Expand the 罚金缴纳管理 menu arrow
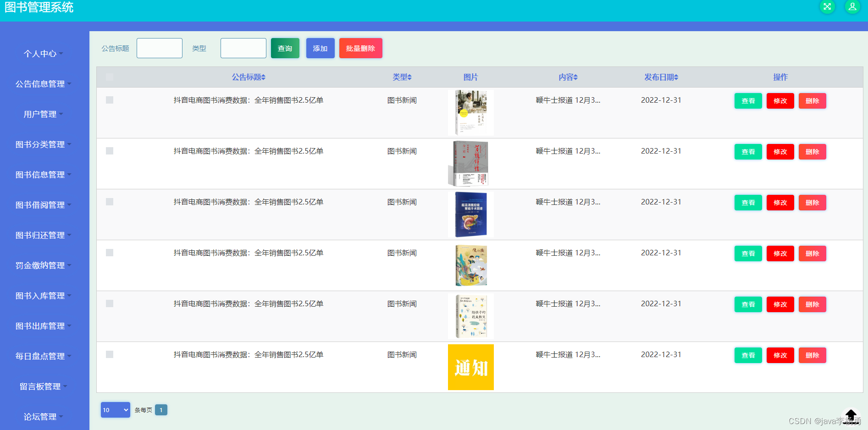The width and height of the screenshot is (868, 430). 69,265
